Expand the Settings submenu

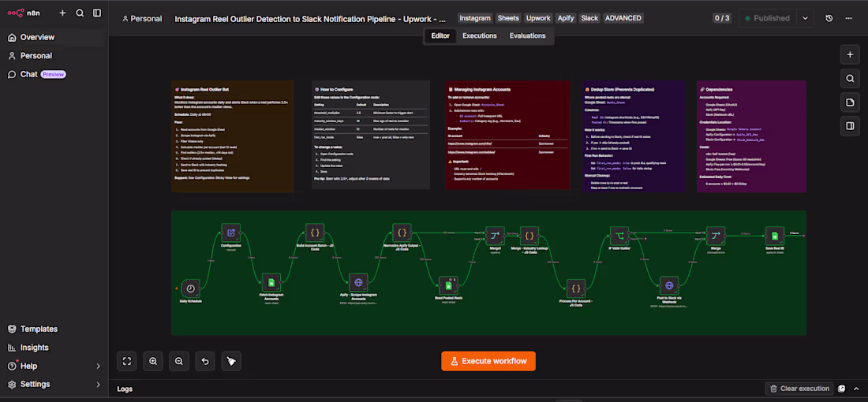pos(99,385)
